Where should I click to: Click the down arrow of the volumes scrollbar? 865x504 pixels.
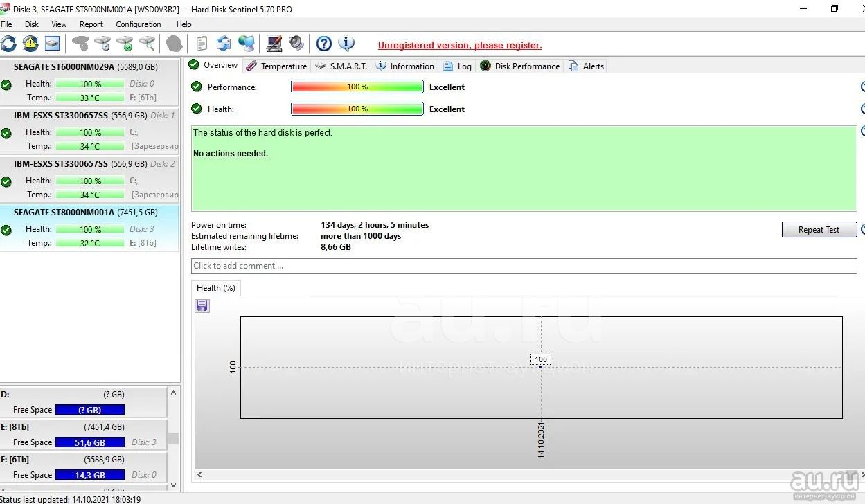[173, 485]
